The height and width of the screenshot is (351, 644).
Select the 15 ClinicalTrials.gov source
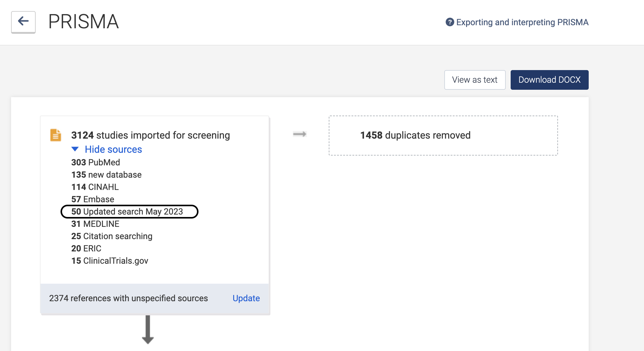[x=110, y=261]
